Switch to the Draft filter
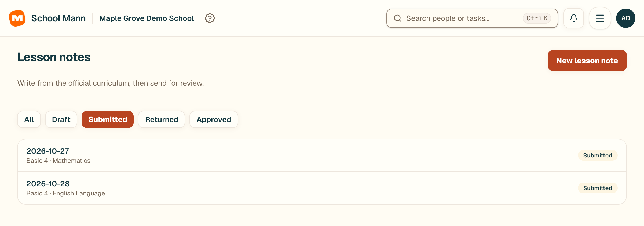 pyautogui.click(x=61, y=119)
